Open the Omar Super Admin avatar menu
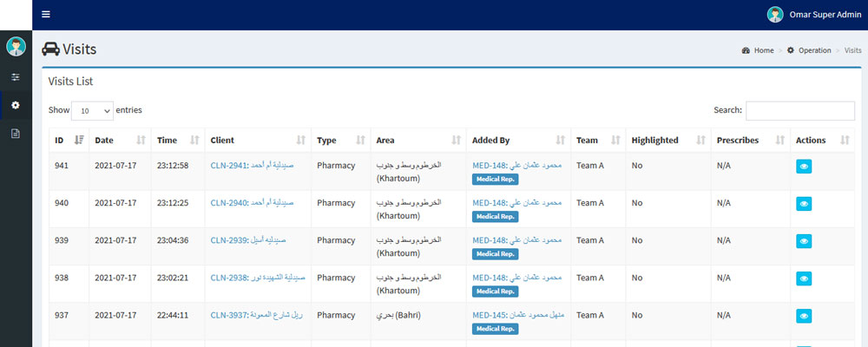The width and height of the screenshot is (868, 347). pyautogui.click(x=775, y=15)
